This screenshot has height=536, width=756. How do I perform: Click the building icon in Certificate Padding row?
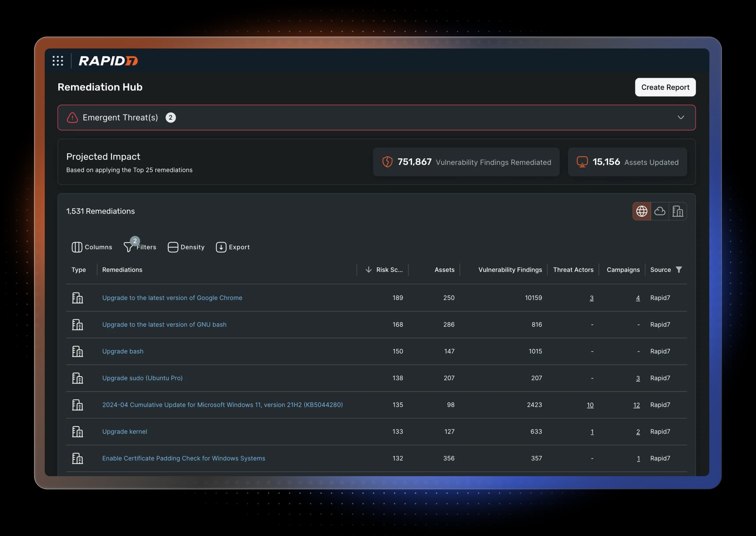[x=77, y=458]
